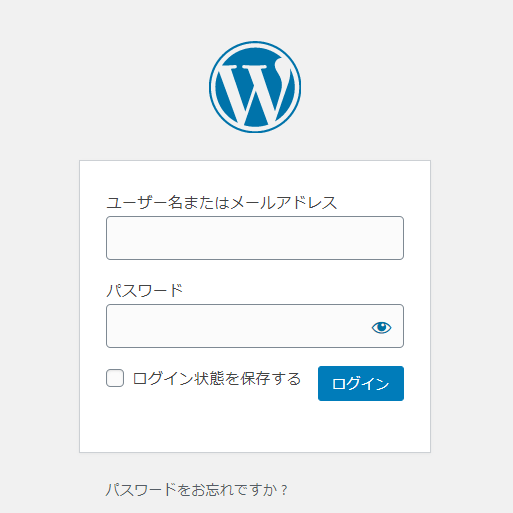Viewport: 513px width, 513px height.
Task: Click the ログイン状態を保存する label text
Action: (x=217, y=379)
